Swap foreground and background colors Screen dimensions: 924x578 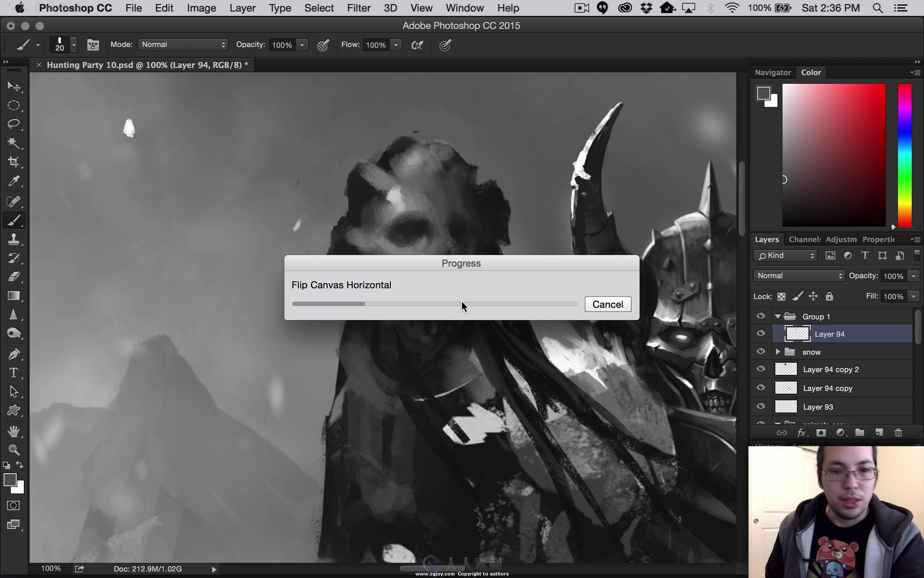coord(19,465)
